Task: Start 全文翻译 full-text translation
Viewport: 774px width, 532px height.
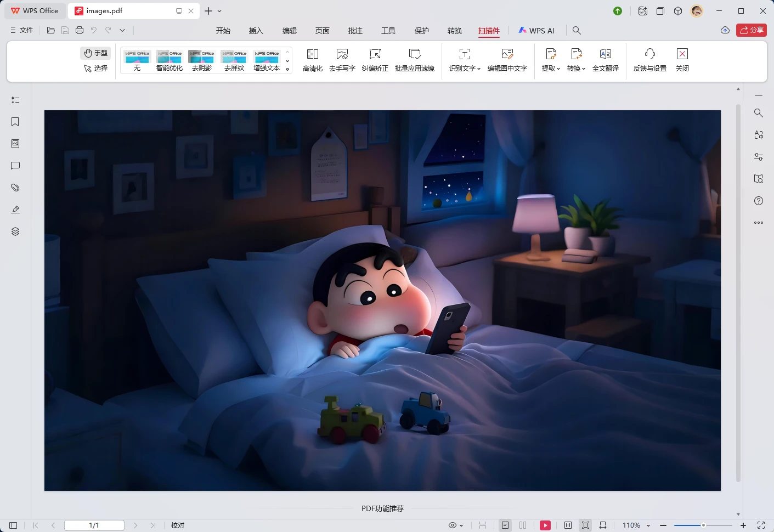Action: point(606,59)
